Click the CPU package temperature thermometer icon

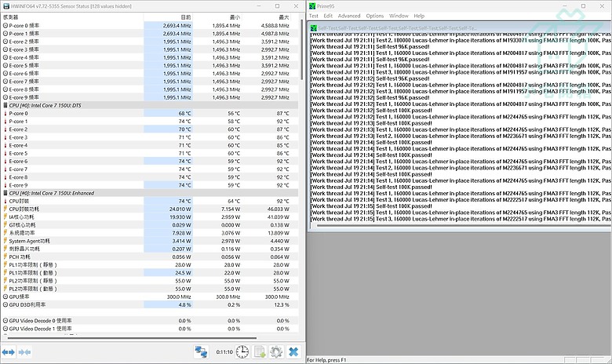click(5, 201)
